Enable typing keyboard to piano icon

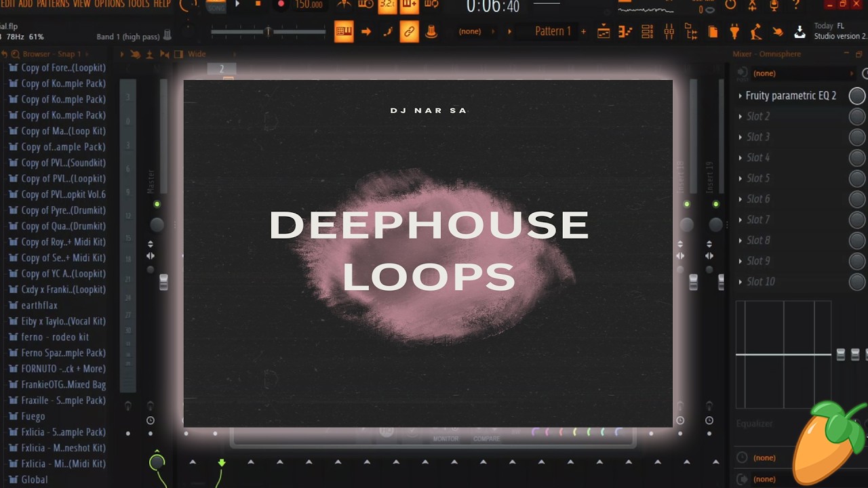[x=344, y=31]
